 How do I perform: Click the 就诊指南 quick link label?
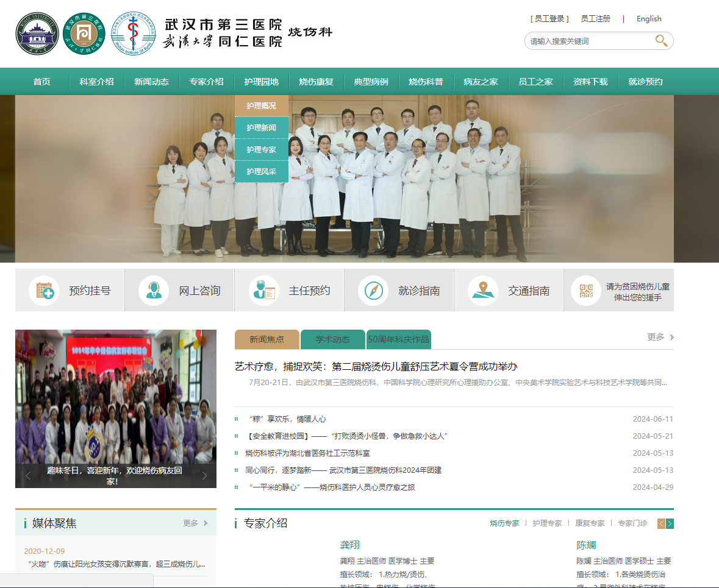pyautogui.click(x=419, y=291)
